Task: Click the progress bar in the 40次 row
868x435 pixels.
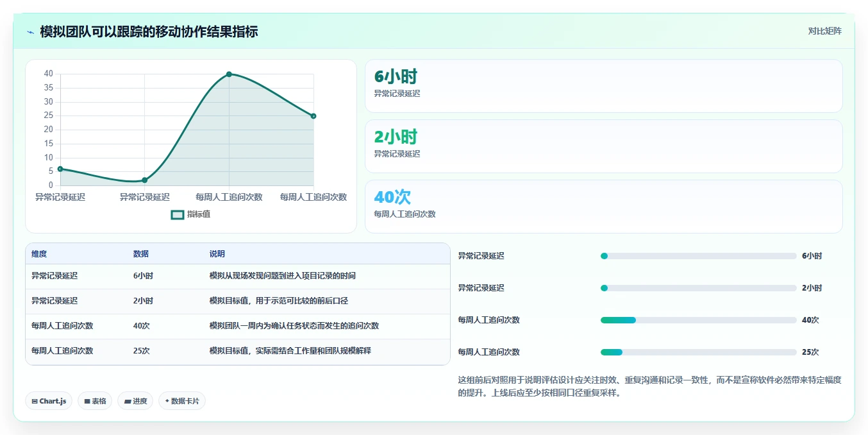Action: pyautogui.click(x=698, y=320)
